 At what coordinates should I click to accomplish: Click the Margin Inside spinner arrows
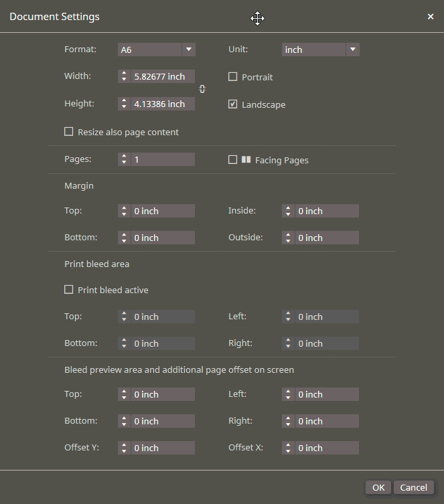click(288, 211)
